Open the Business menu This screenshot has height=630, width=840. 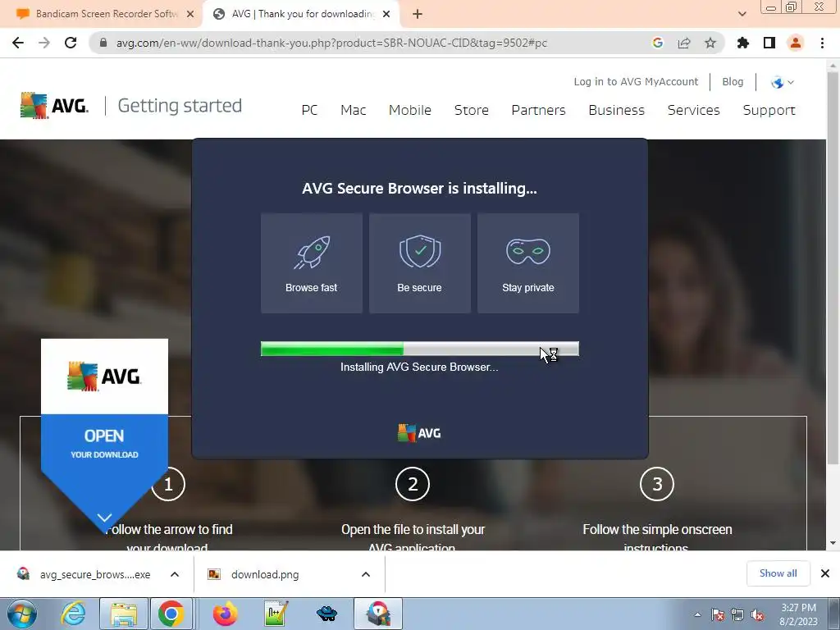click(617, 111)
